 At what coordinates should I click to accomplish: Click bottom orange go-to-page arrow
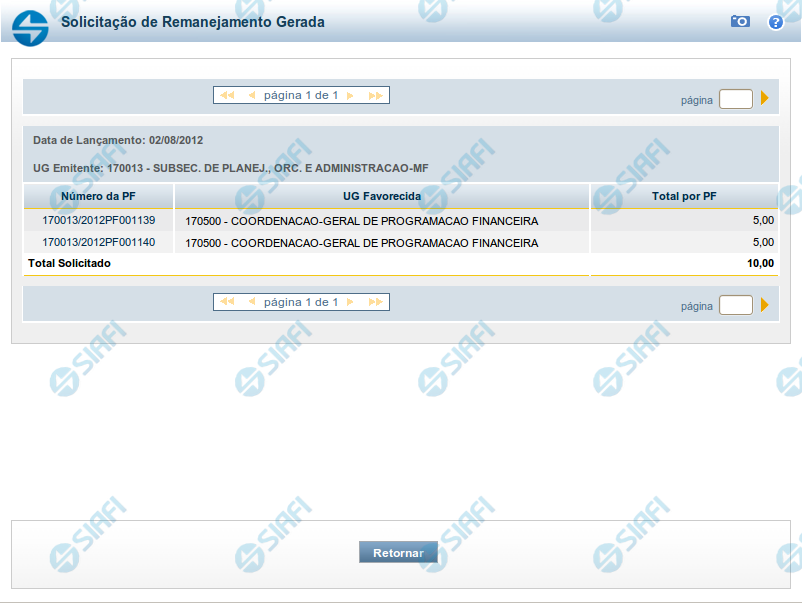pos(765,305)
